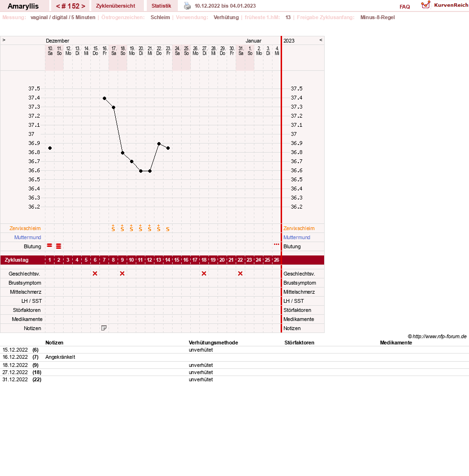Image resolution: width=469 pixels, height=476 pixels.
Task: Click the 'Schleim' estrogen sign value
Action: [160, 17]
